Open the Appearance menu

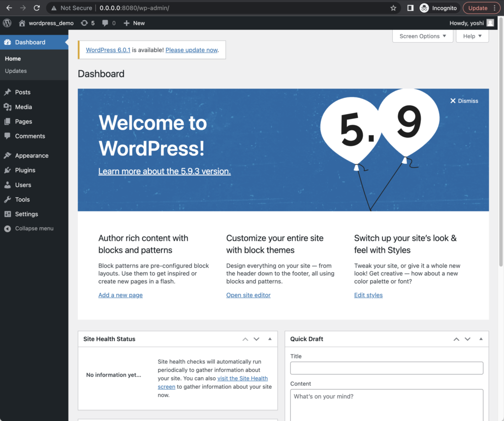pyautogui.click(x=32, y=156)
